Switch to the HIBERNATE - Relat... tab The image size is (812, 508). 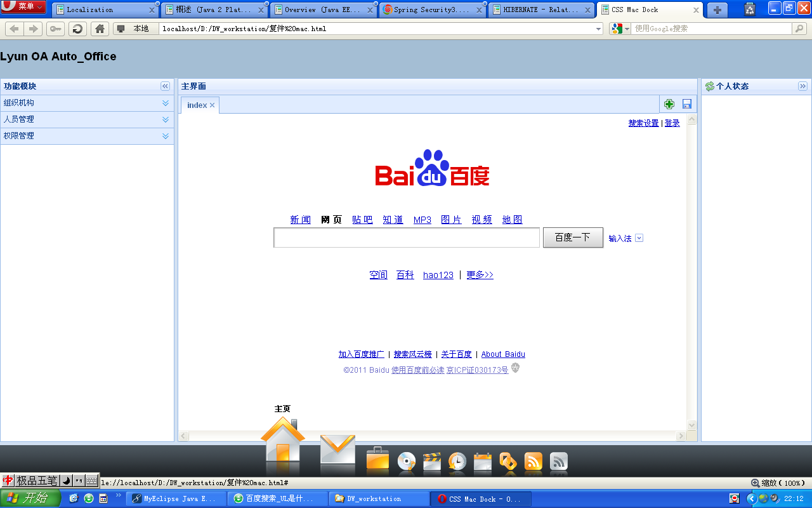(x=542, y=10)
